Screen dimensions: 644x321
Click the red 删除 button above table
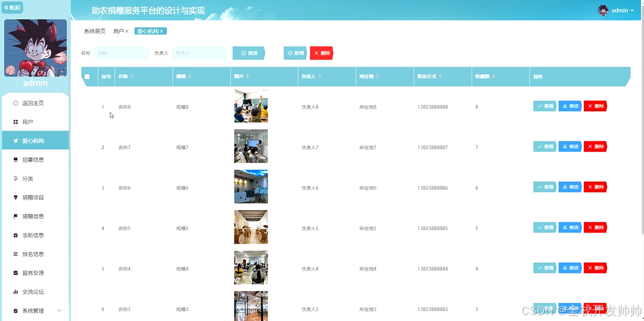(322, 53)
